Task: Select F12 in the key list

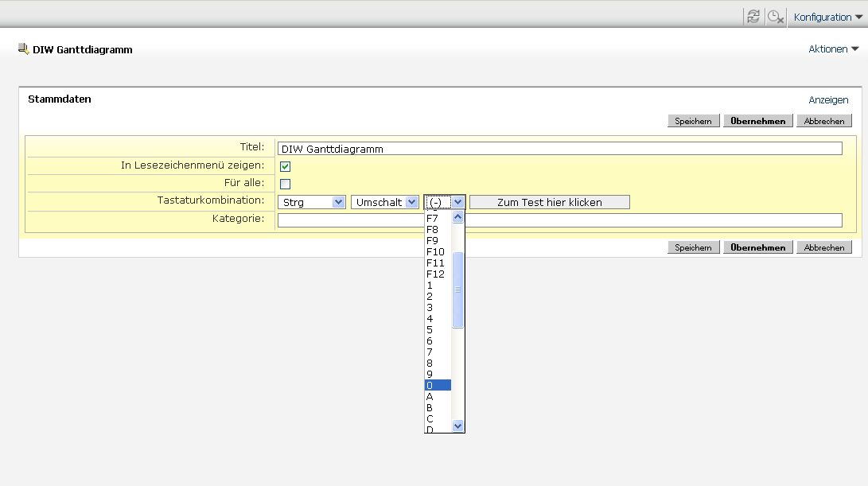Action: point(438,274)
